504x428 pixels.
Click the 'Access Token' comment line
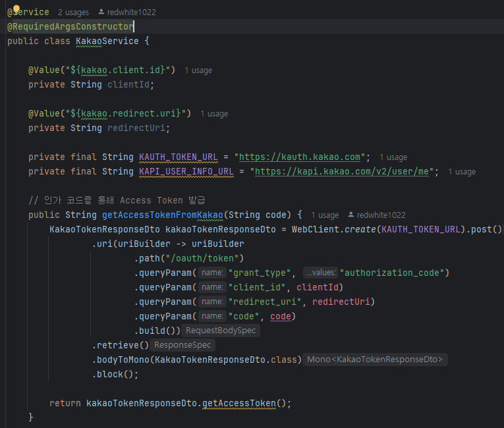117,201
